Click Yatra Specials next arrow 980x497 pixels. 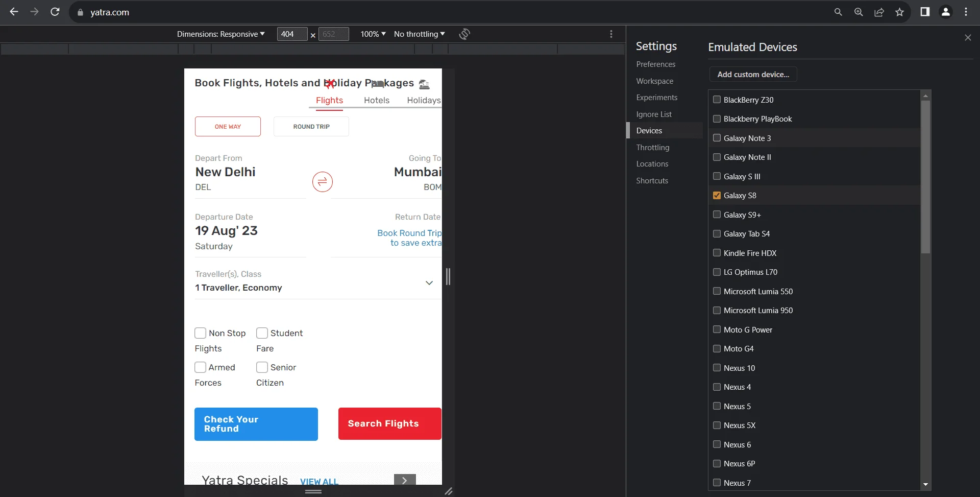(x=405, y=480)
